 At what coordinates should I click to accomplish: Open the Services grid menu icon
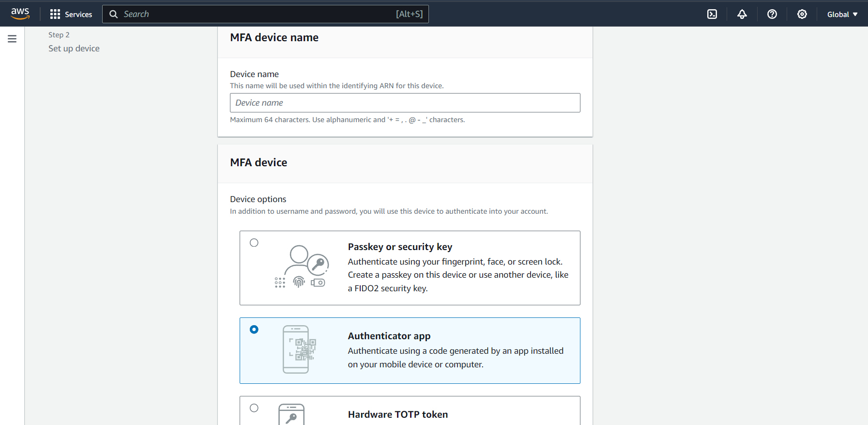click(55, 15)
